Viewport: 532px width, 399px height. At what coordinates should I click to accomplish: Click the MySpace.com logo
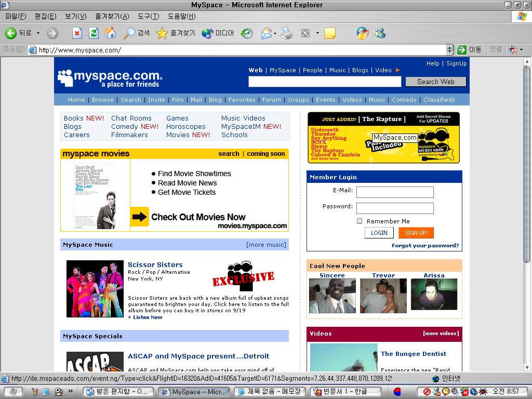110,78
